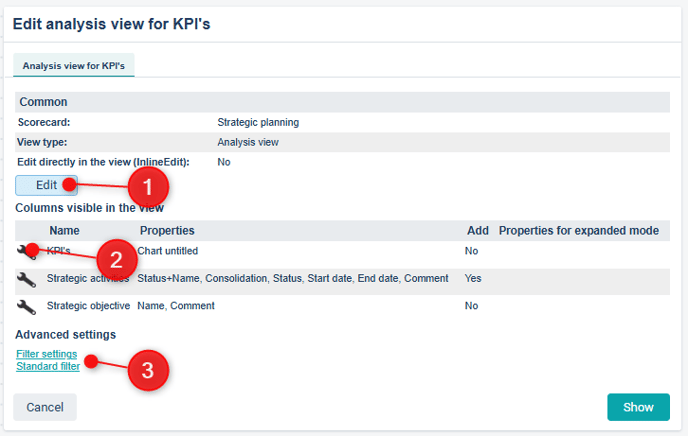Click the Name column header

coord(64,231)
